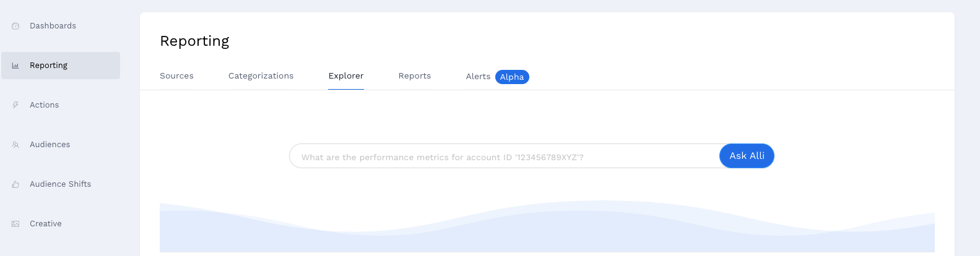The height and width of the screenshot is (256, 980).
Task: Click the Ask Alli button
Action: pos(747,156)
